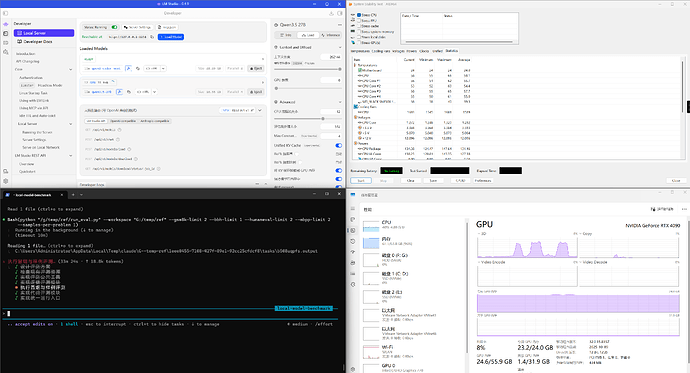Open AIDA64 Temperatures tab
690x373 pixels.
tap(360, 51)
